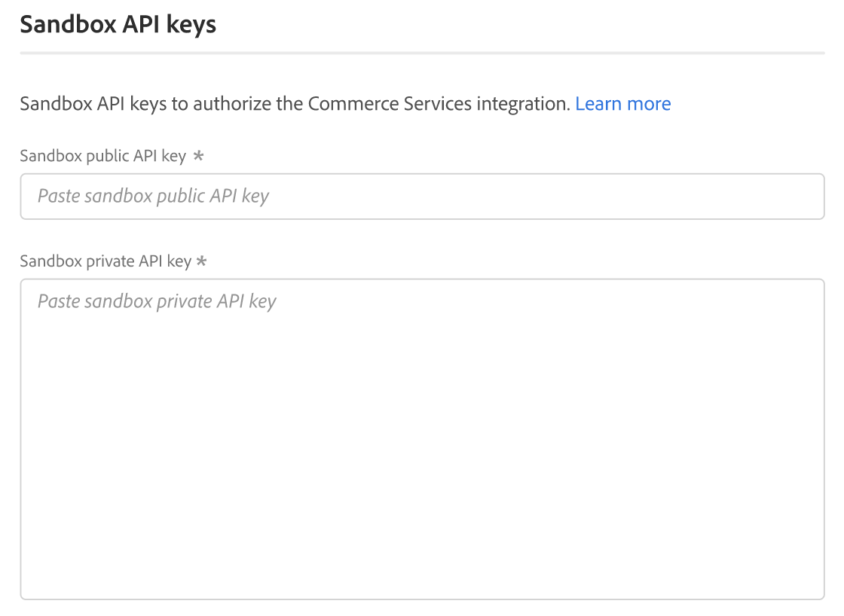Open the Learn more link
The height and width of the screenshot is (616, 844).
(x=622, y=104)
